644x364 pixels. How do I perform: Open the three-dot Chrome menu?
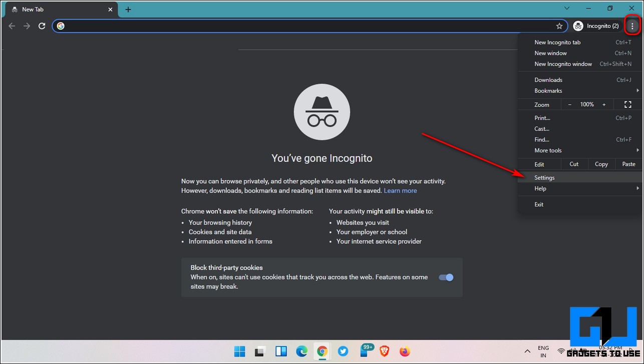click(632, 26)
